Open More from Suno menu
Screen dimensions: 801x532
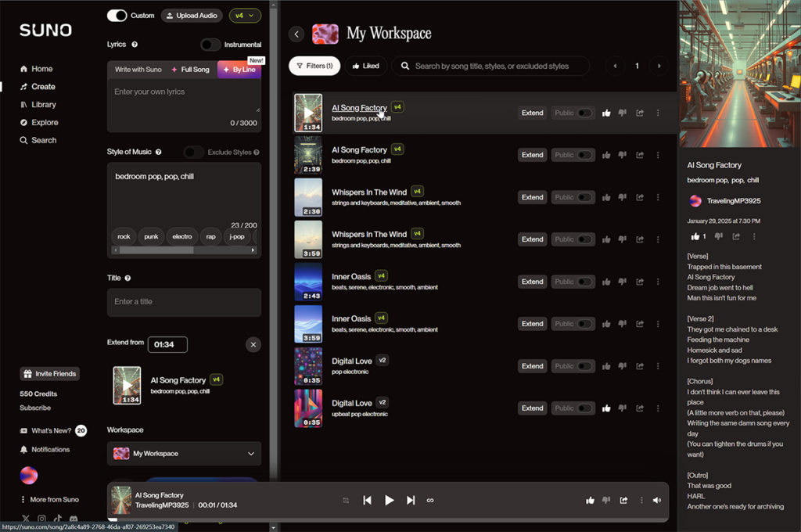click(x=49, y=499)
